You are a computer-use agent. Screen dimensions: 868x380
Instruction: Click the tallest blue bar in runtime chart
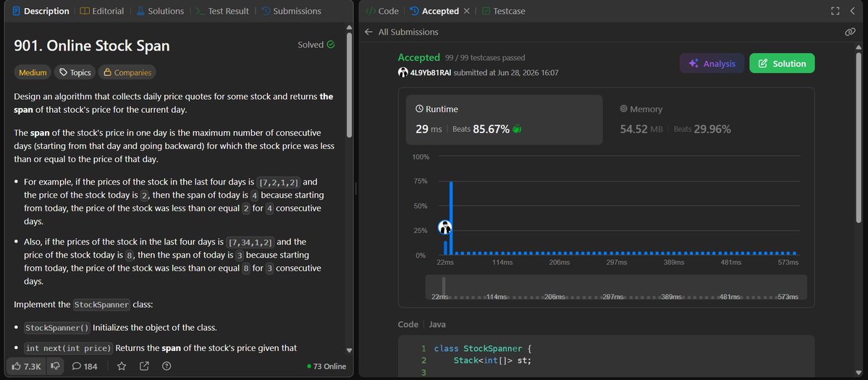[451, 218]
